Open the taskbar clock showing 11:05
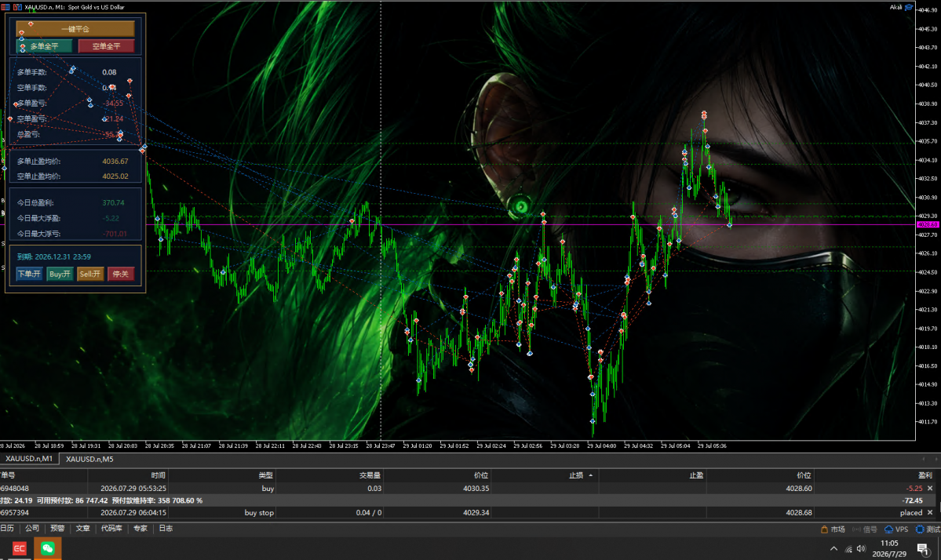Screen dimensions: 941x560 [889, 548]
